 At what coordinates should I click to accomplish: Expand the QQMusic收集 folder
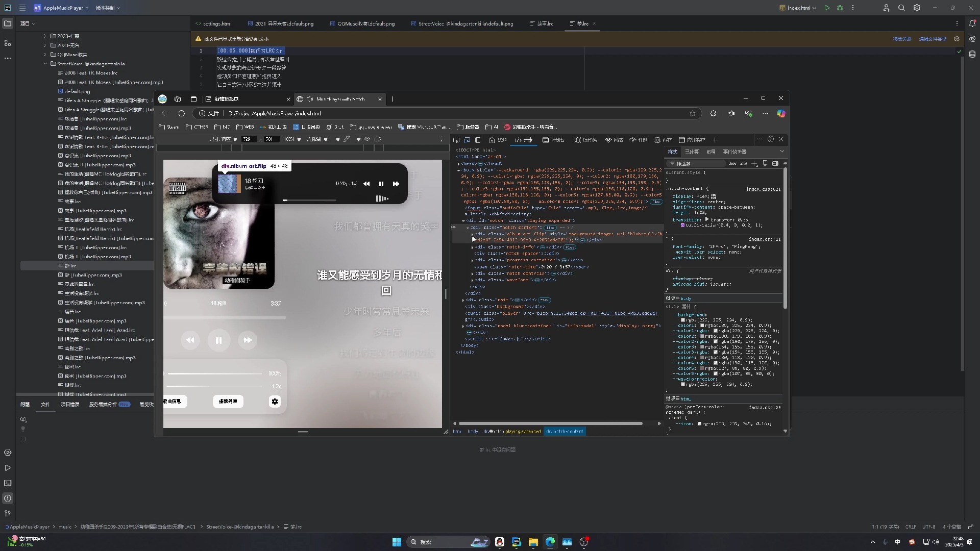click(45, 54)
